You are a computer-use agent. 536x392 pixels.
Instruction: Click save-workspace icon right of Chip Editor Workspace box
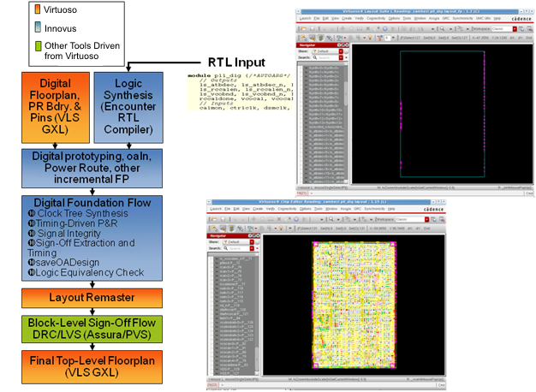tap(434, 219)
